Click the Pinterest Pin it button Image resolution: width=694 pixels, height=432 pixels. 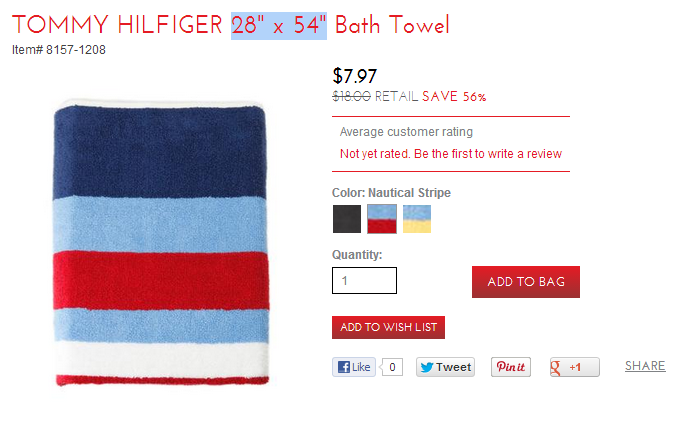[x=511, y=367]
